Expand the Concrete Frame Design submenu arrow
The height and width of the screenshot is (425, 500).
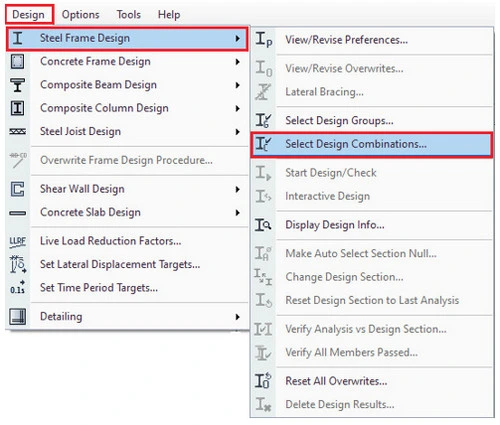tap(237, 62)
